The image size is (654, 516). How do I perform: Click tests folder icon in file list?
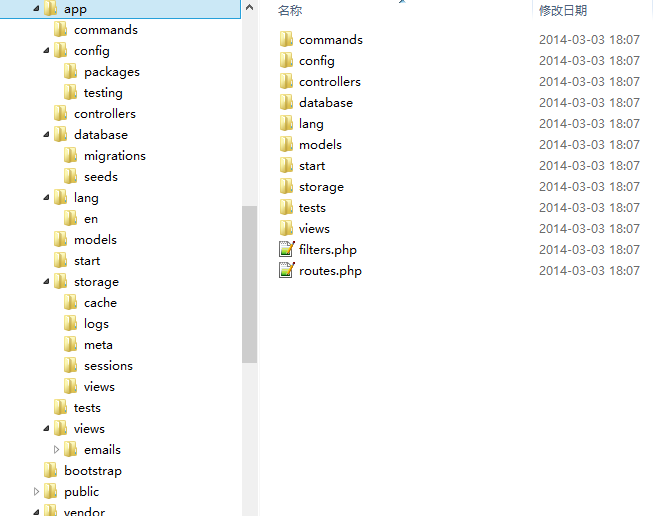286,207
